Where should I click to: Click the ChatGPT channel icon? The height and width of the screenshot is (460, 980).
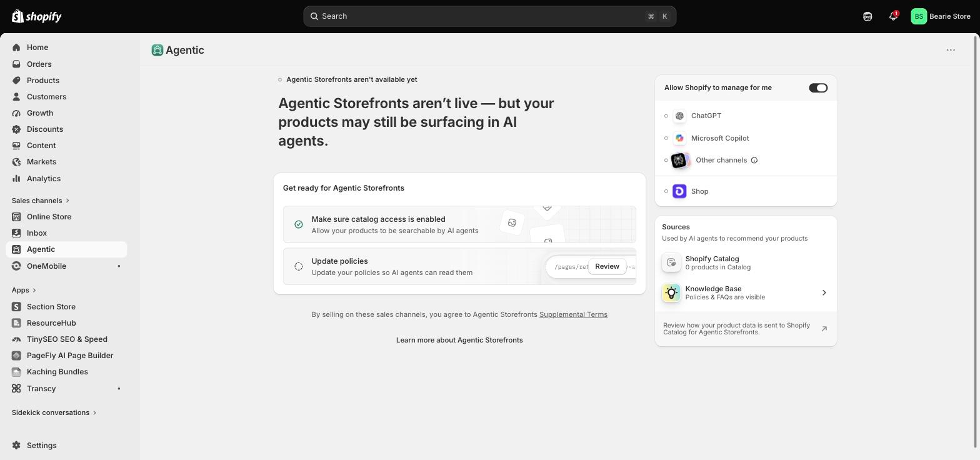pyautogui.click(x=679, y=116)
